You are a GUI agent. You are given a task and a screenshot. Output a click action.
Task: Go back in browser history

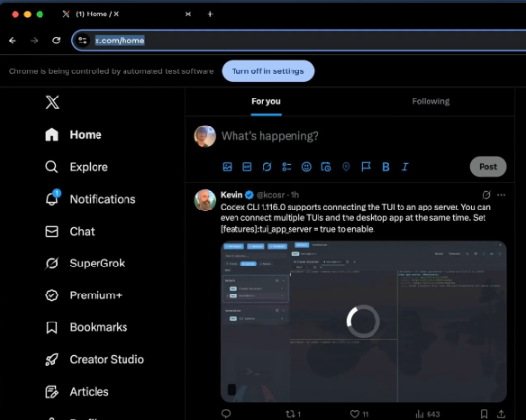[x=13, y=41]
